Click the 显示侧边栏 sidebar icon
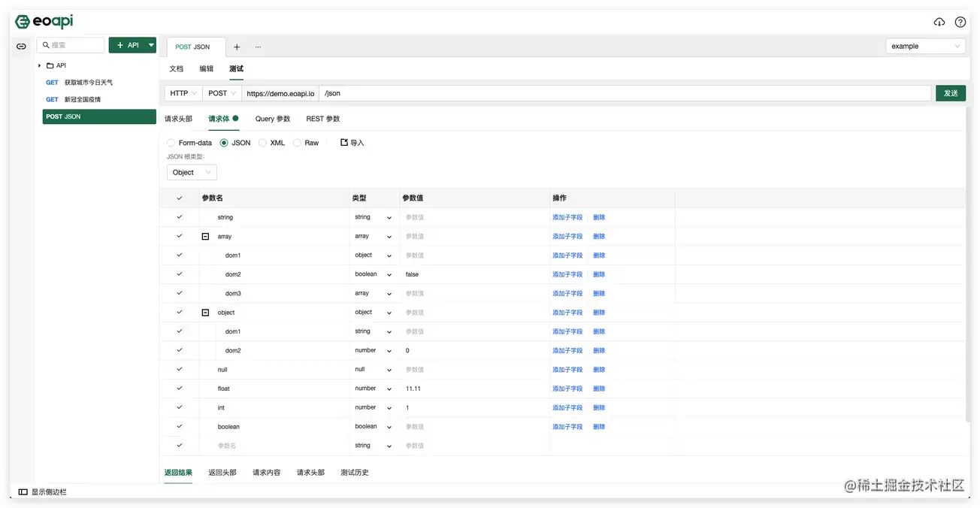Image resolution: width=980 pixels, height=508 pixels. (x=23, y=492)
